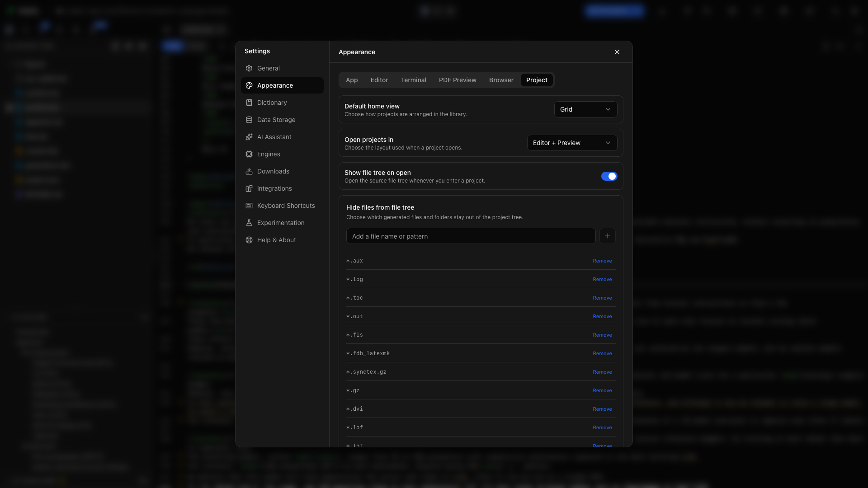This screenshot has width=868, height=488.
Task: Click the Add a file name field
Action: 471,236
